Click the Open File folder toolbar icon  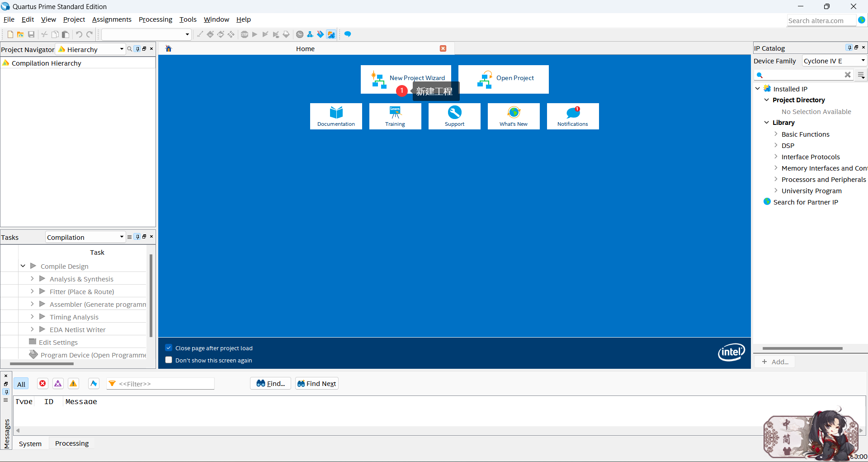20,34
